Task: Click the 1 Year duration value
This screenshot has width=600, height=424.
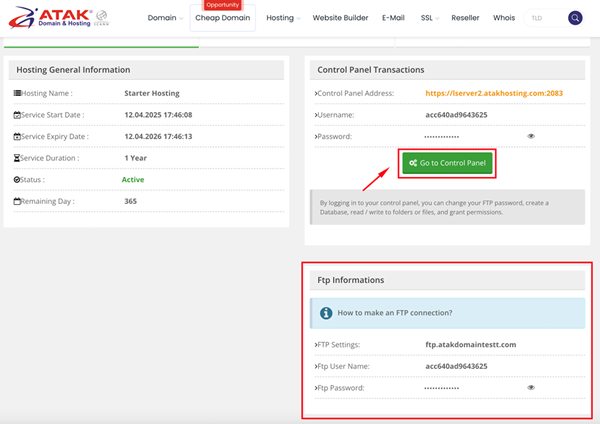Action: pos(135,158)
